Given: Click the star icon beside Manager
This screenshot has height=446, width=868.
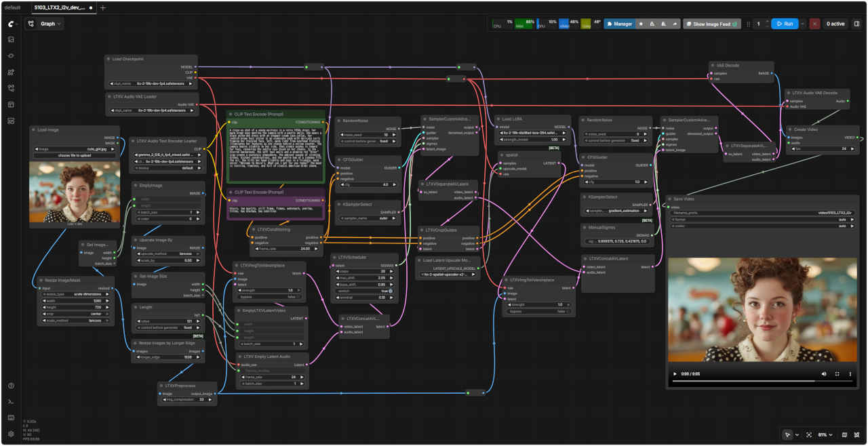Looking at the screenshot, I should pyautogui.click(x=642, y=24).
